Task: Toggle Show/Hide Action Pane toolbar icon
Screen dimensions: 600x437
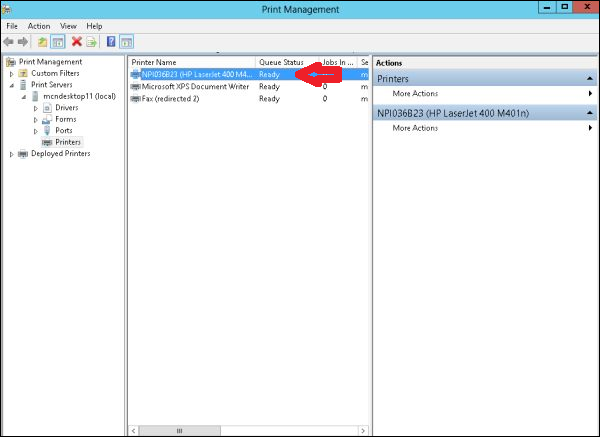Action: point(126,42)
